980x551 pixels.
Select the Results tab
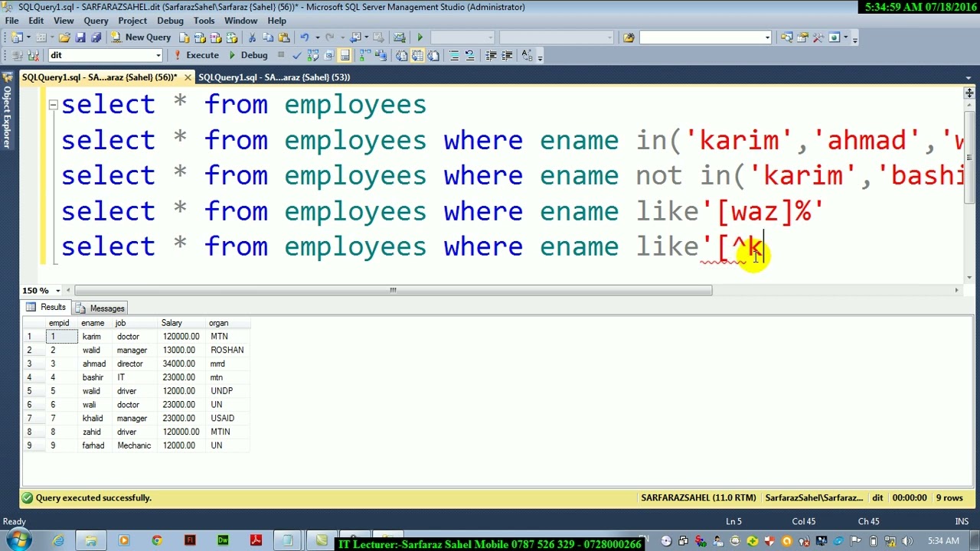click(x=46, y=307)
